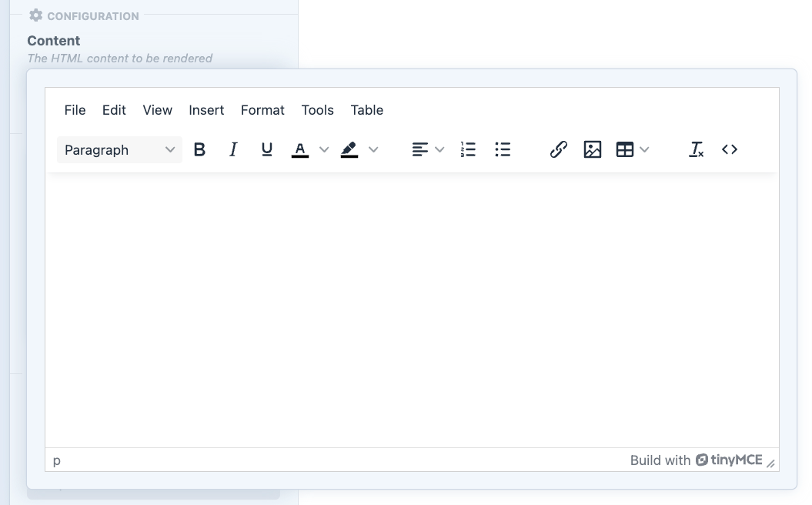Insert a numbered list

(x=468, y=150)
